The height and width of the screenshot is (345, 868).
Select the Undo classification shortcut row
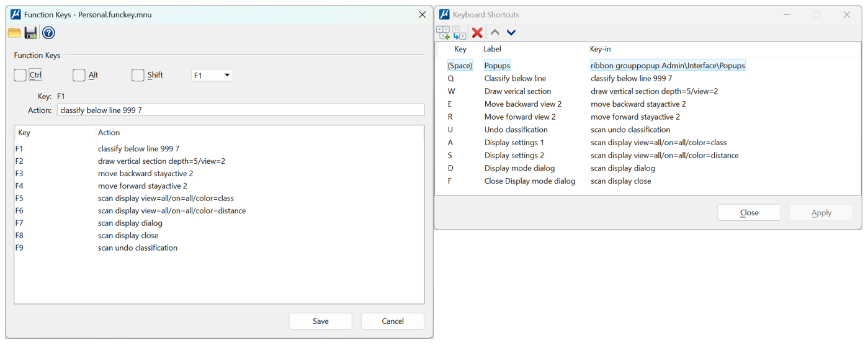pos(516,130)
